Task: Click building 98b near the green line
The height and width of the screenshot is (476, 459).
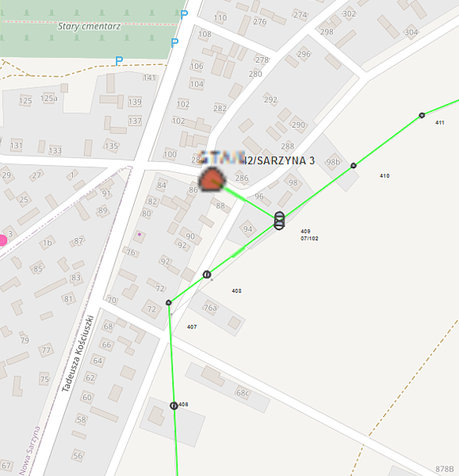Action: pyautogui.click(x=334, y=162)
